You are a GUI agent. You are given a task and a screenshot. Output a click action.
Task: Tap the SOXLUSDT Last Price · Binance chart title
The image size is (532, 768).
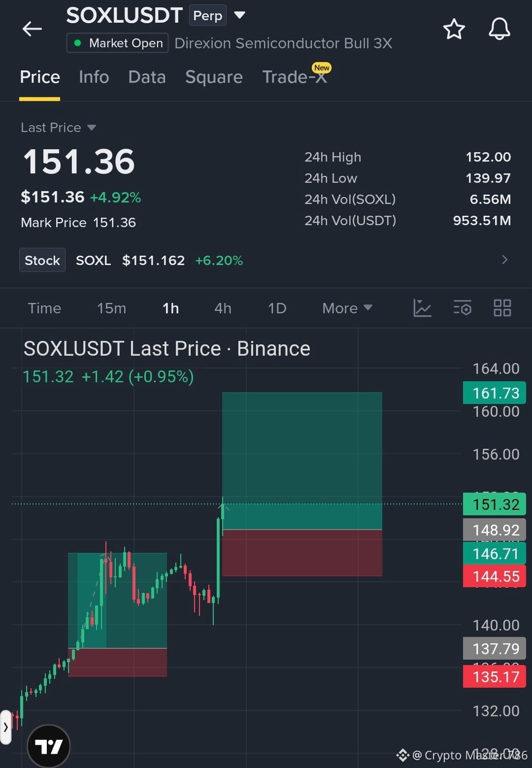pos(167,349)
